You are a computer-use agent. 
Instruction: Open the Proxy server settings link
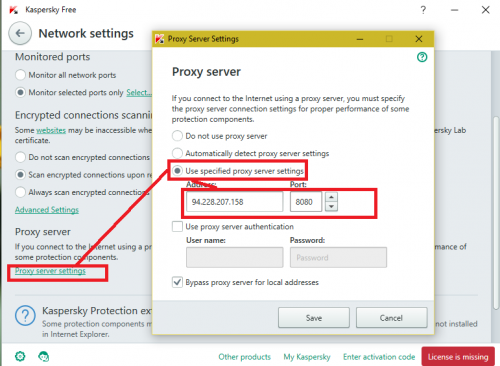(50, 271)
